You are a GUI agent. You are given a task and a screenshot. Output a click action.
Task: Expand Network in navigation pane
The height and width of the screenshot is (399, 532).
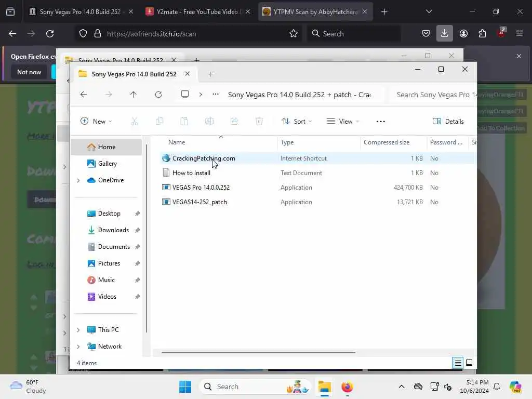pyautogui.click(x=78, y=347)
